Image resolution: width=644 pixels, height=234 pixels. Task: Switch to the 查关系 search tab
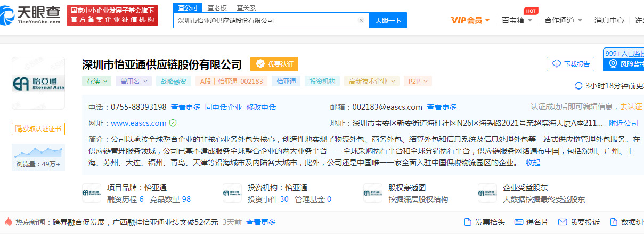point(246,7)
